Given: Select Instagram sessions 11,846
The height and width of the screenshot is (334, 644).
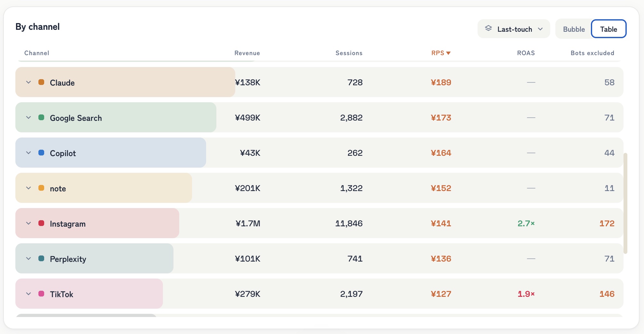Looking at the screenshot, I should [349, 223].
